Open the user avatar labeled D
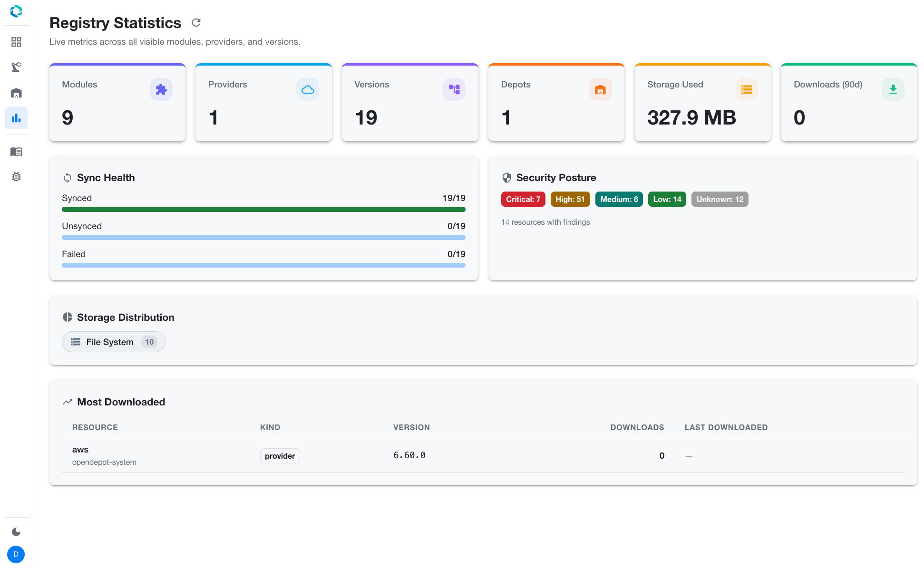Image resolution: width=924 pixels, height=568 pixels. pos(16,554)
